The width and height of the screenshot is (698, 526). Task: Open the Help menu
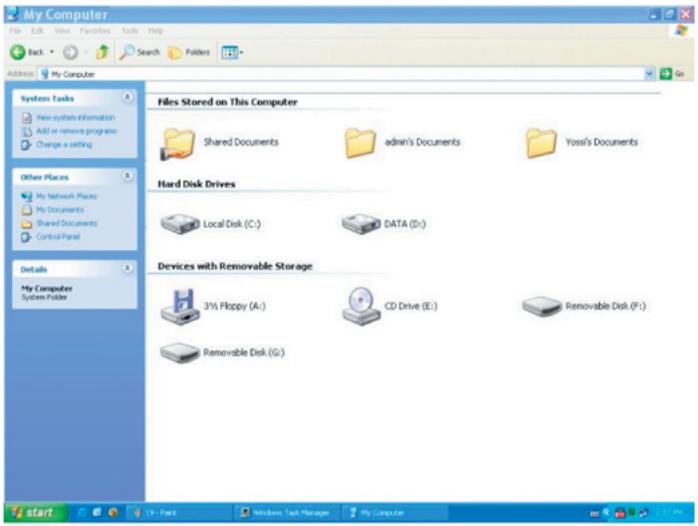[155, 31]
